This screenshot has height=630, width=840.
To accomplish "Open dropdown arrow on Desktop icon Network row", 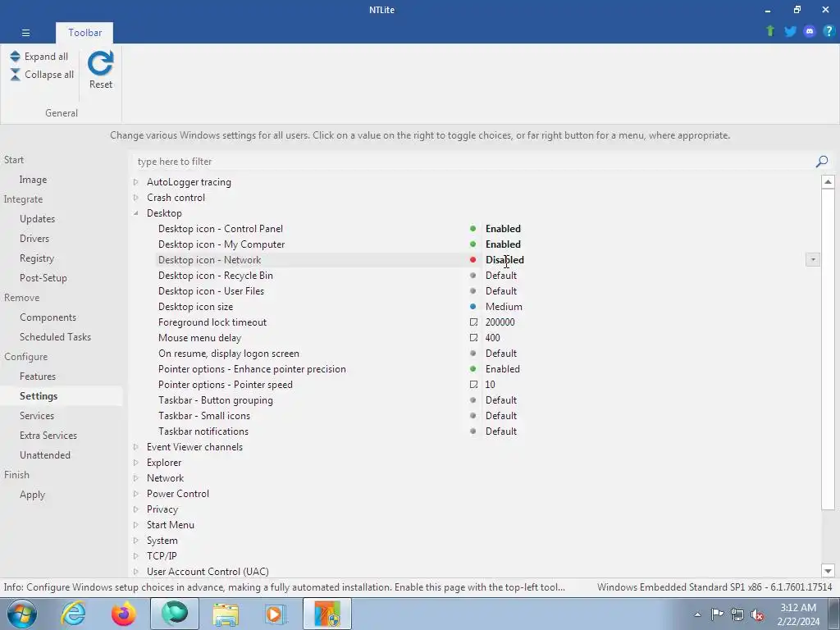I will point(813,260).
